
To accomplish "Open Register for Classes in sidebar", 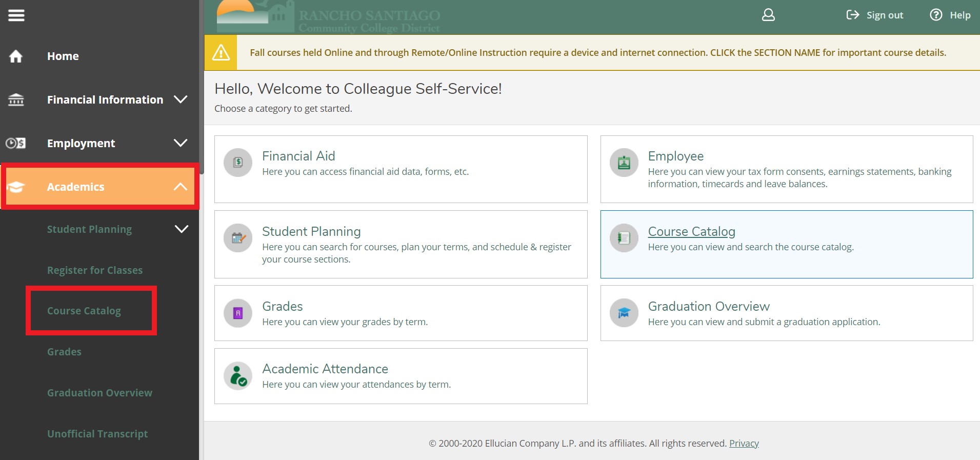I will (x=95, y=270).
